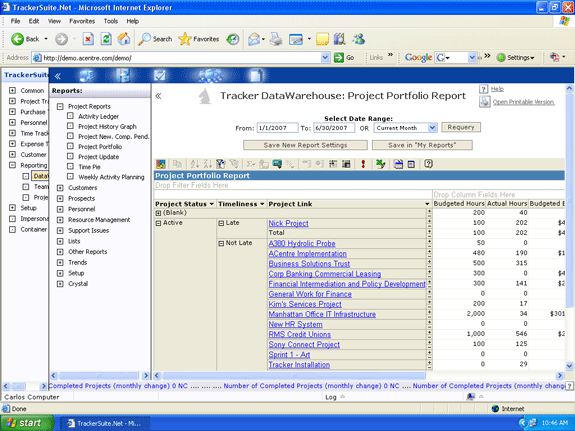Viewport: 575px width, 431px height.
Task: Open the View menu
Action: tap(54, 21)
